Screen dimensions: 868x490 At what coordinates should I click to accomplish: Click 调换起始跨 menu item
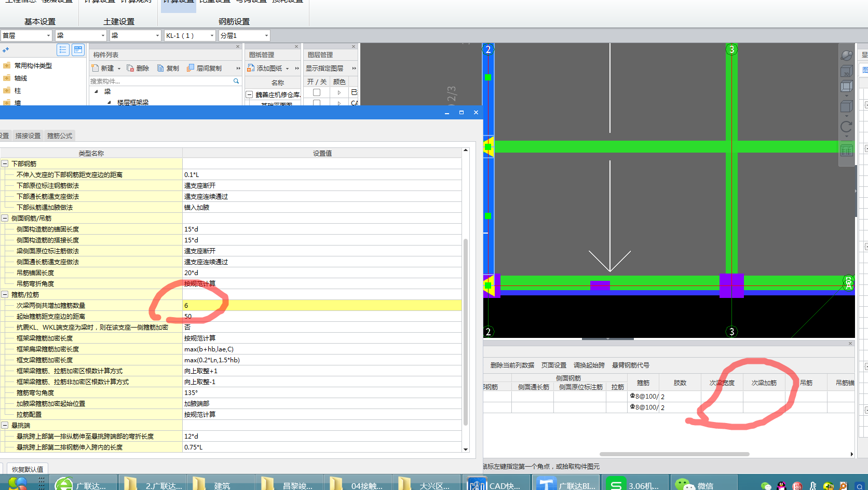[589, 365]
